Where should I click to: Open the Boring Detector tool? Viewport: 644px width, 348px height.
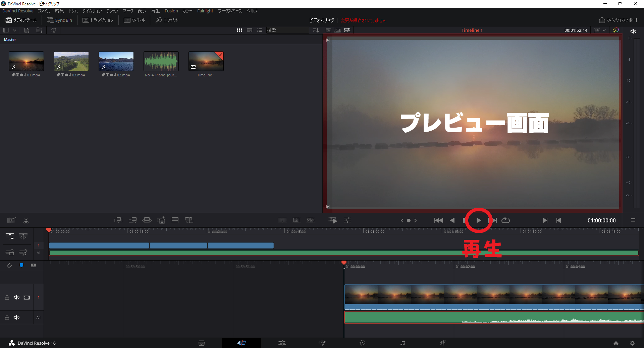11,220
